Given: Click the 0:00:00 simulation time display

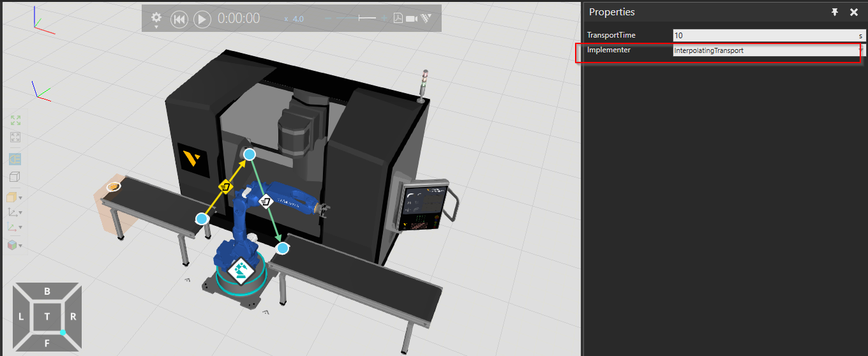Looking at the screenshot, I should [239, 19].
